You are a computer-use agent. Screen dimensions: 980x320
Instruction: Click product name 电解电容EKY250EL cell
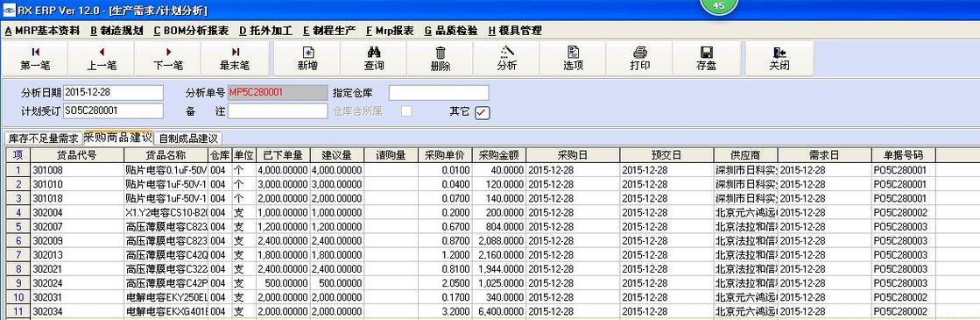tap(166, 297)
